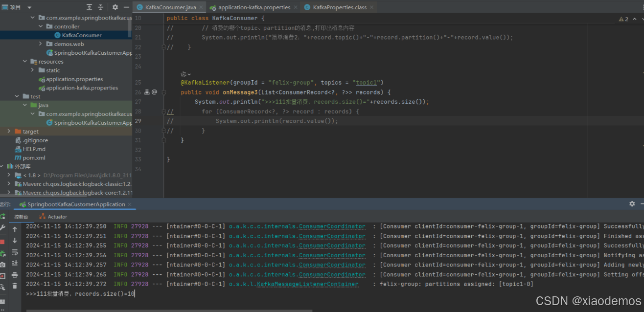The height and width of the screenshot is (312, 644).
Task: Click the expand all icon in project panel
Action: [x=89, y=7]
